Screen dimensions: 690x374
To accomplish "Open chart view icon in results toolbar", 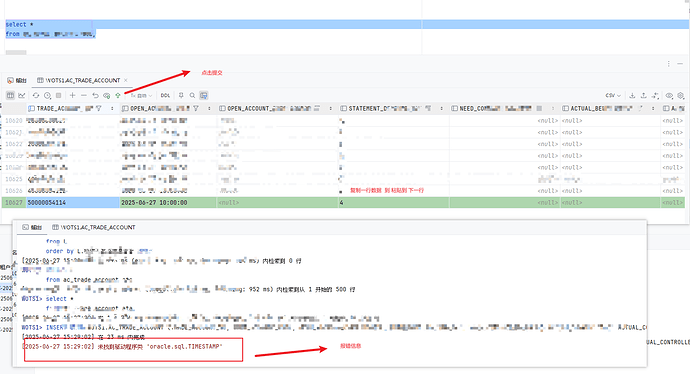I will point(22,95).
